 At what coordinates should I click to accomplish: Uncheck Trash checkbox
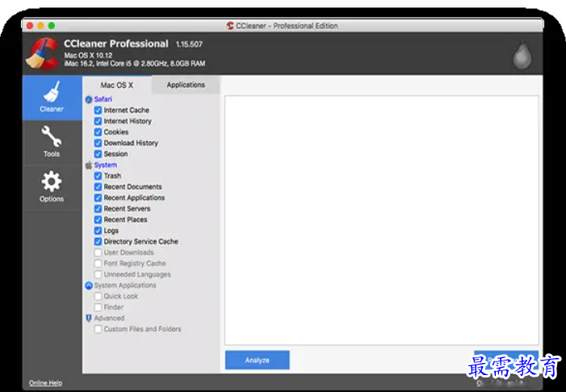pos(98,176)
